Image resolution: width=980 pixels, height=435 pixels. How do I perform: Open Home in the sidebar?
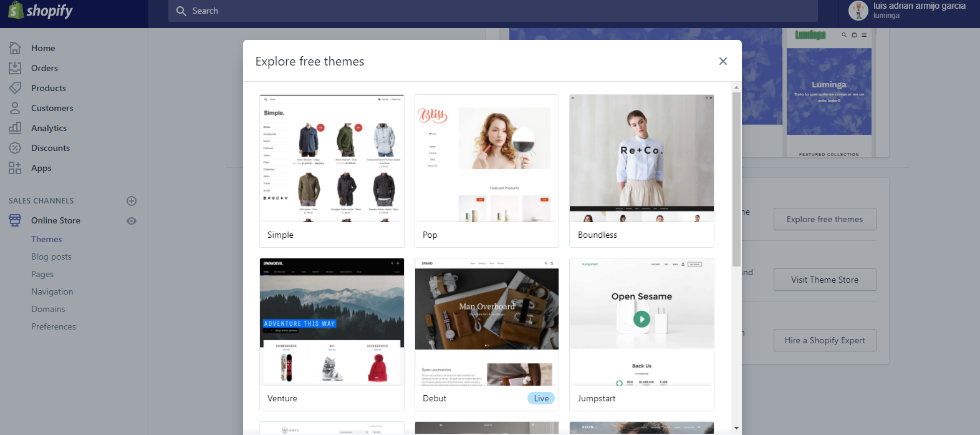pyautogui.click(x=43, y=48)
